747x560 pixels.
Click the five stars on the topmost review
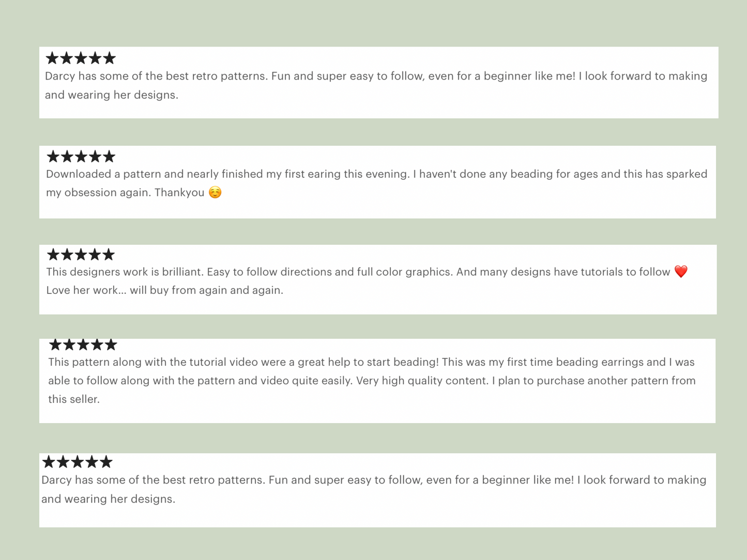pyautogui.click(x=80, y=58)
